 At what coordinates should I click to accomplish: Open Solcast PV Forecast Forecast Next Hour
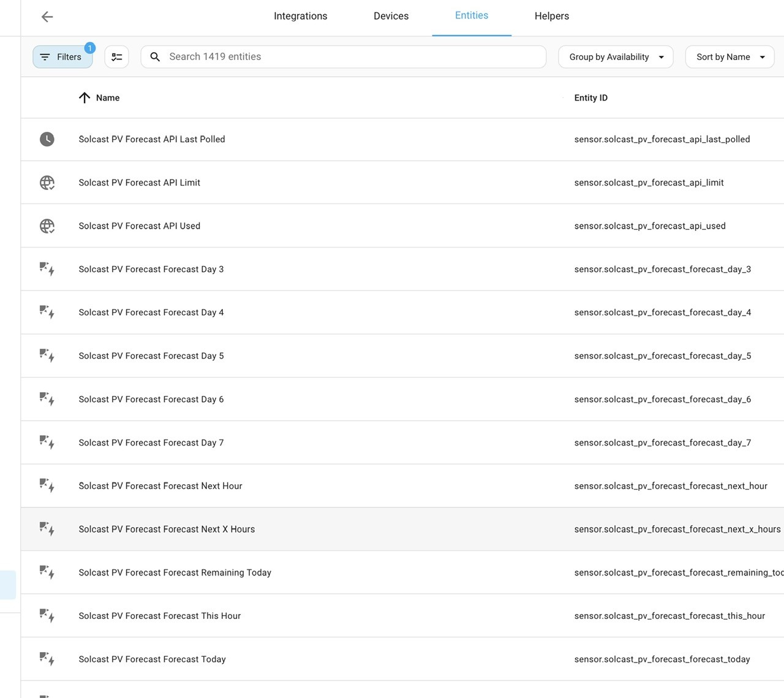[160, 486]
